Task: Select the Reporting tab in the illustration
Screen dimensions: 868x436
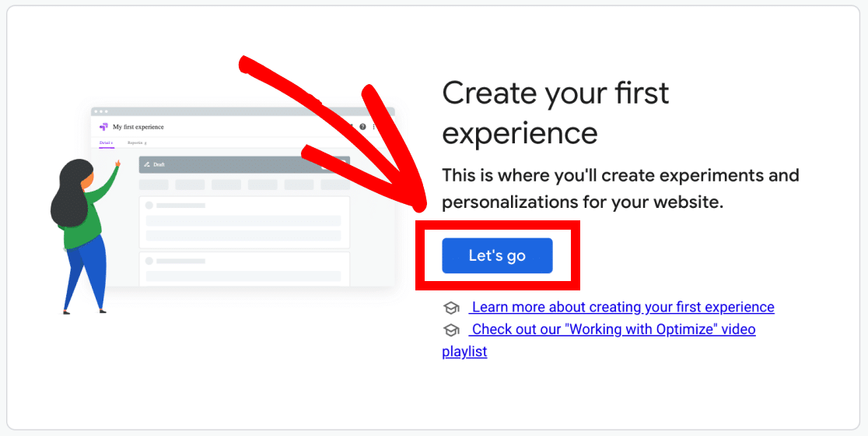Action: (137, 143)
